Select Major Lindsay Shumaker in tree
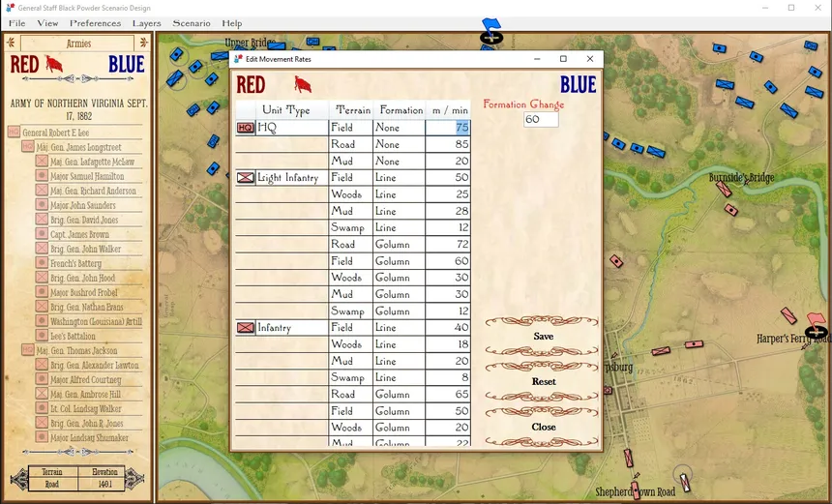This screenshot has height=504, width=832. tap(89, 437)
